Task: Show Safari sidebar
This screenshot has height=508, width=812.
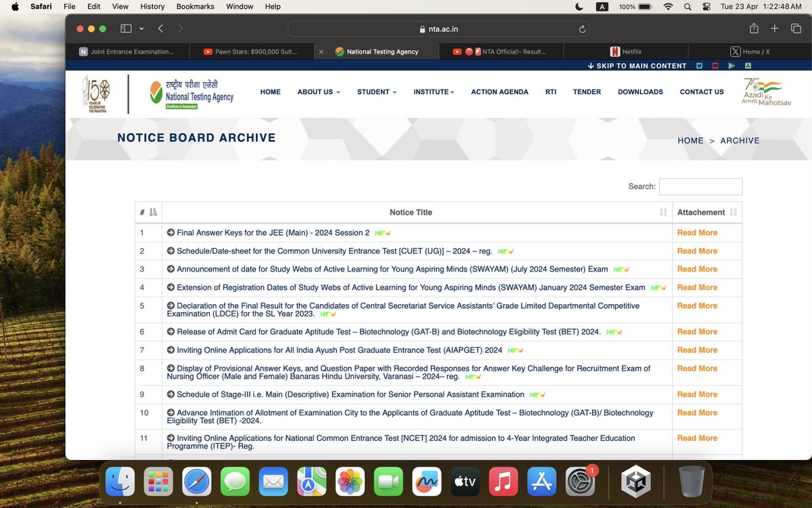Action: [125, 29]
